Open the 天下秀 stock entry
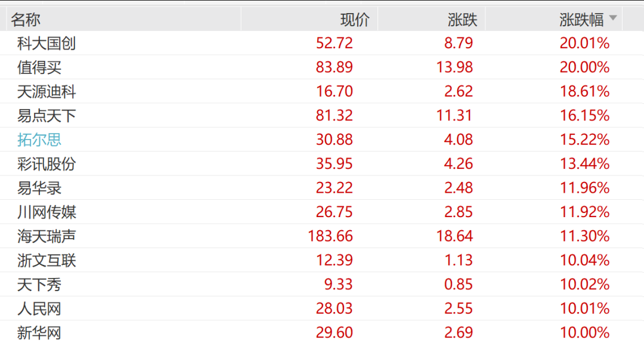The height and width of the screenshot is (343, 644). 39,285
